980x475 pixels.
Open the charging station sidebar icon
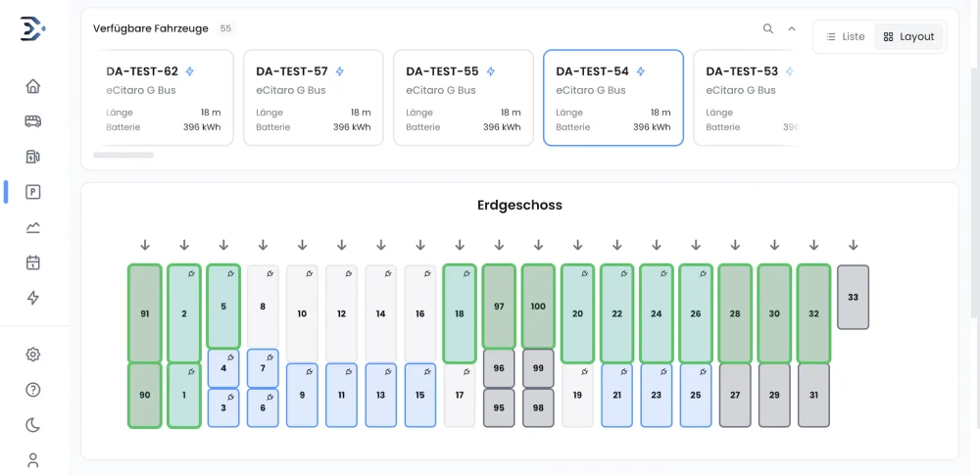(33, 157)
